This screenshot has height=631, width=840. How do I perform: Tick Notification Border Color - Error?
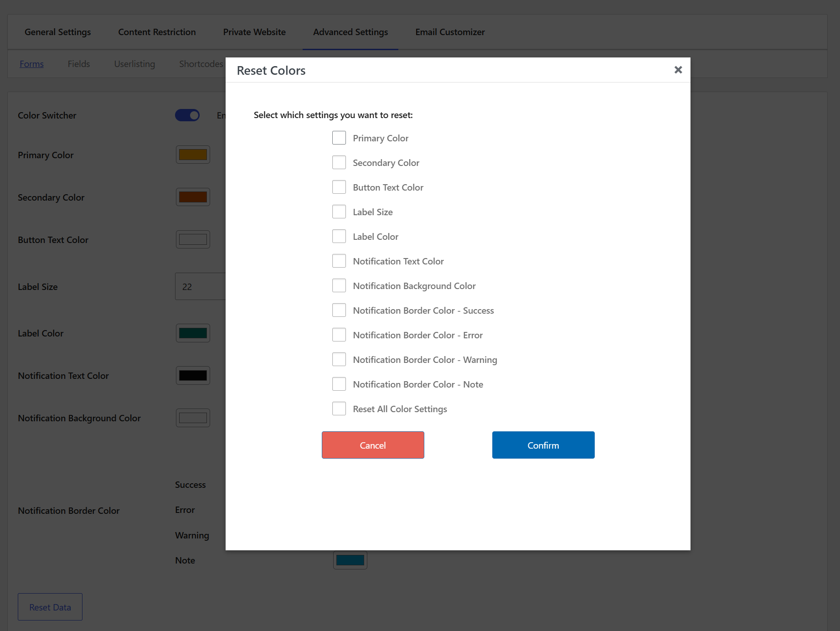(339, 335)
